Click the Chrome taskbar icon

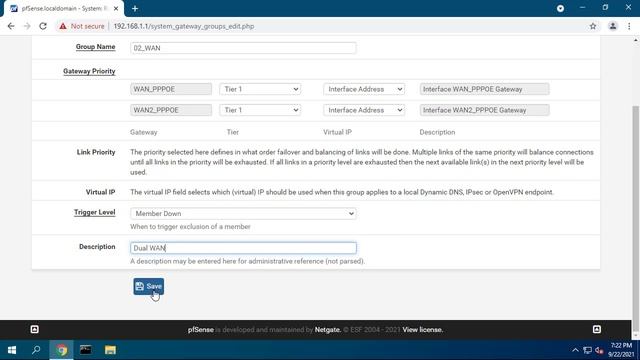point(62,350)
